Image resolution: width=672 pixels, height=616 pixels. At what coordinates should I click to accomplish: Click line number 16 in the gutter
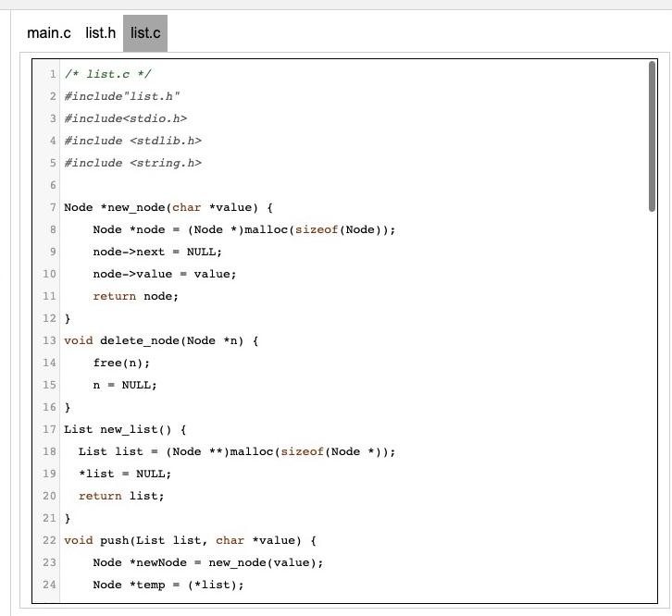tap(49, 407)
